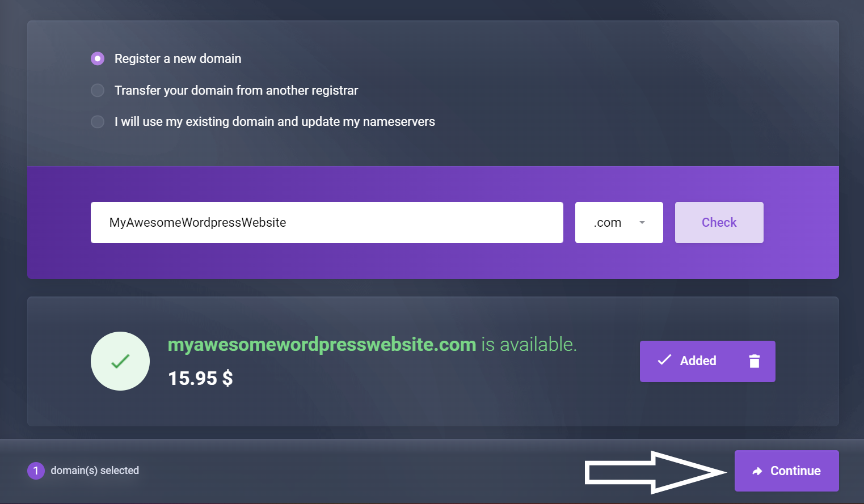Click the purple number 1 badge

(x=36, y=471)
